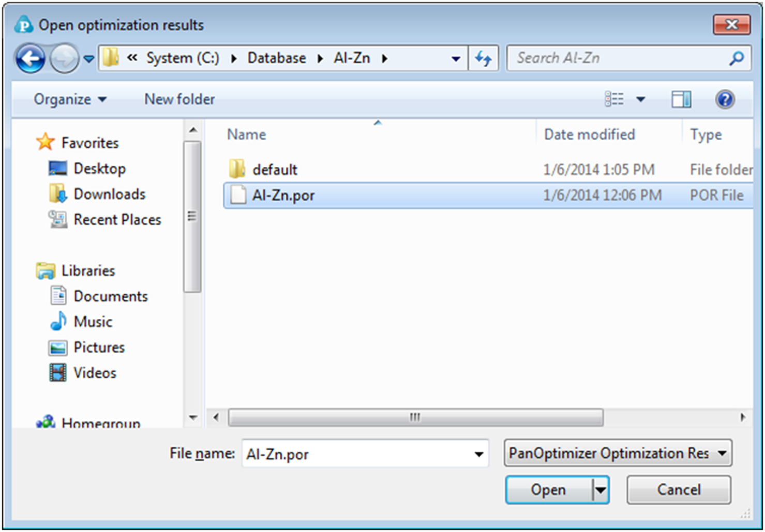Open the File name dropdown list

(478, 454)
